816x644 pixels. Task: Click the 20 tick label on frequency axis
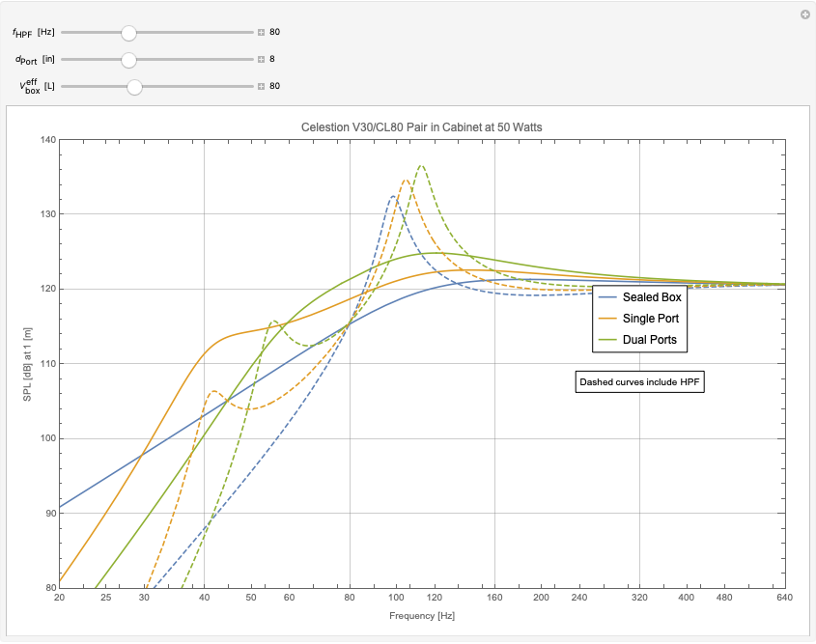[59, 598]
